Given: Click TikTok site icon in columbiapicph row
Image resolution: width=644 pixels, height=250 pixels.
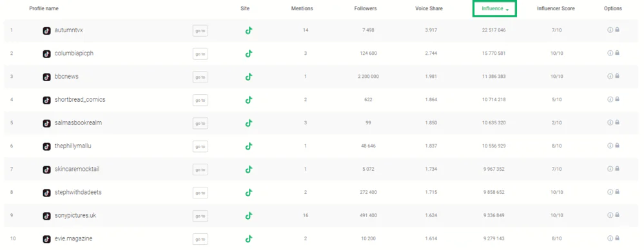Looking at the screenshot, I should click(248, 53).
